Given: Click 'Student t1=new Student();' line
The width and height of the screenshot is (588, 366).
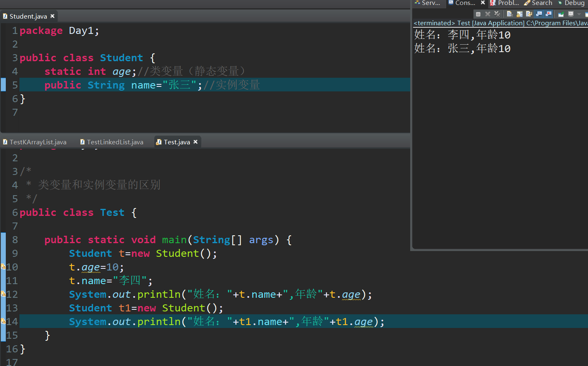Looking at the screenshot, I should (146, 308).
